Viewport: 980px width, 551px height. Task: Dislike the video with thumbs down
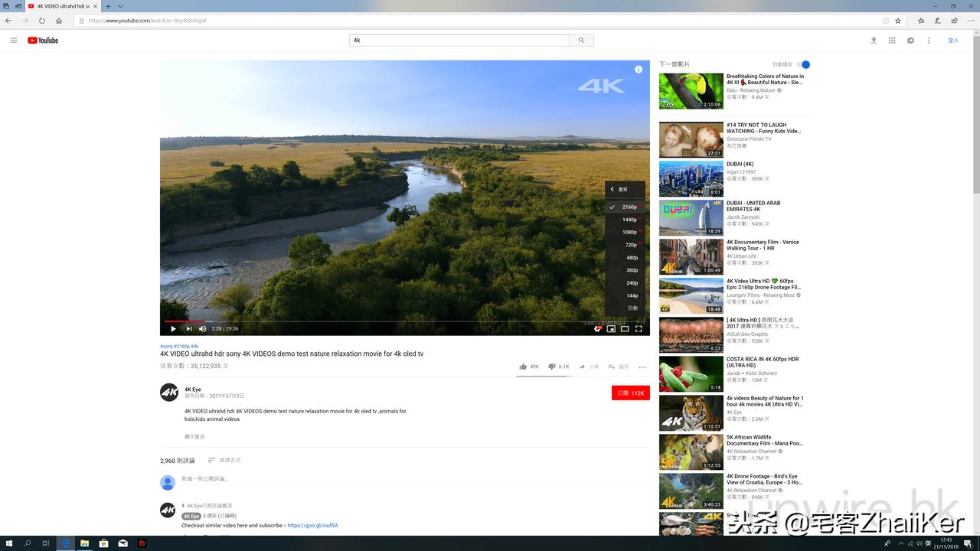[x=558, y=367]
